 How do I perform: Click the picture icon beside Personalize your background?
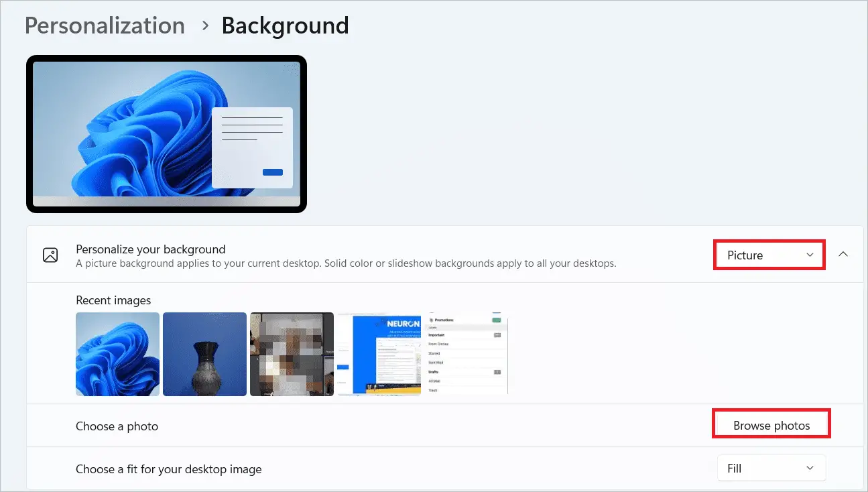50,255
